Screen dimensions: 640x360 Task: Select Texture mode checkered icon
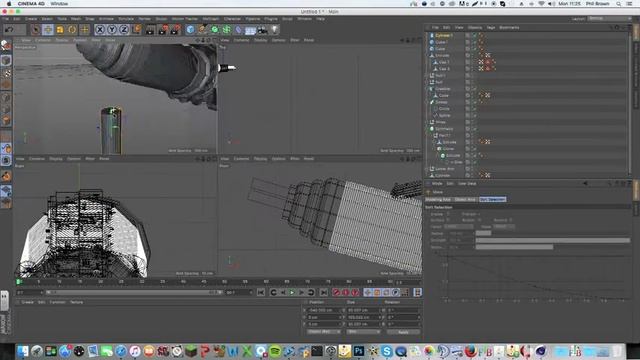[x=7, y=73]
